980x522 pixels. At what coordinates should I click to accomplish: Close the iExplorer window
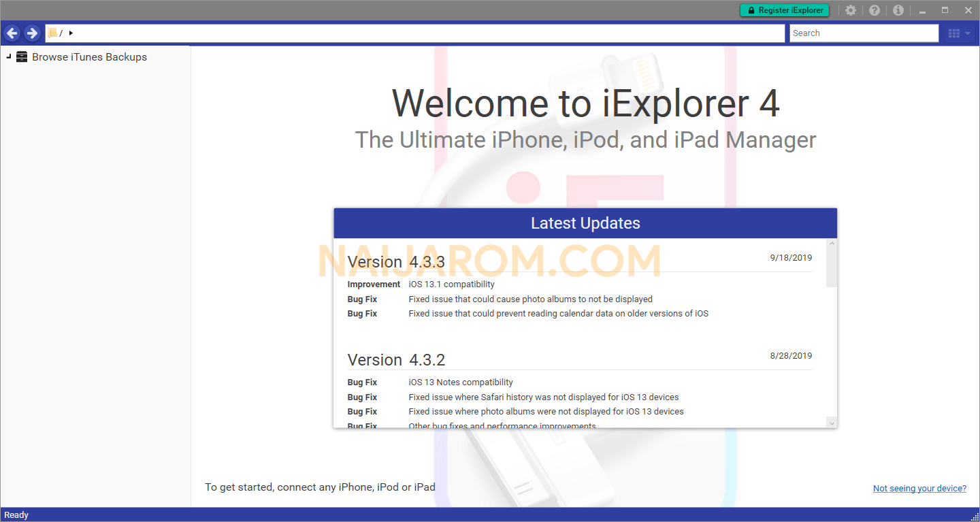click(x=968, y=10)
